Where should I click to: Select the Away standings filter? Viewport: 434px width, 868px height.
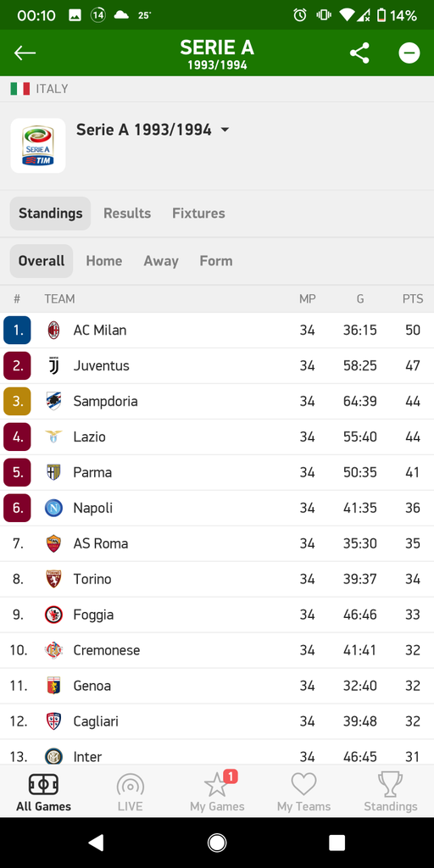tap(161, 261)
